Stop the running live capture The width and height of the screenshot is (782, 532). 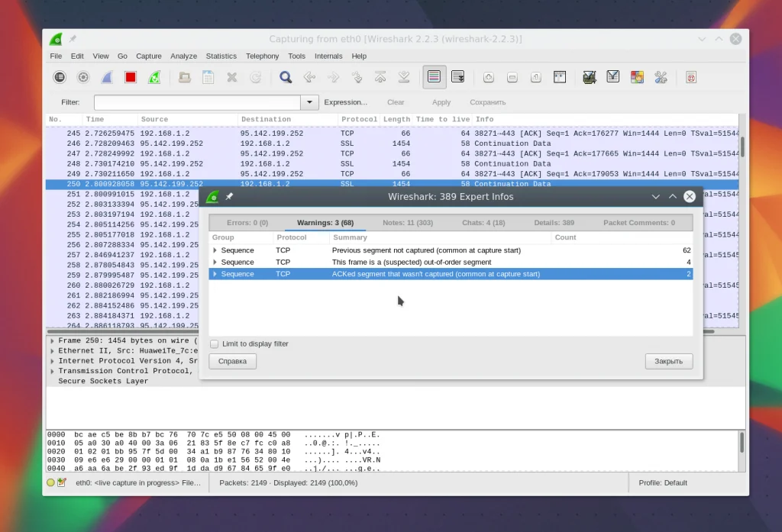131,77
